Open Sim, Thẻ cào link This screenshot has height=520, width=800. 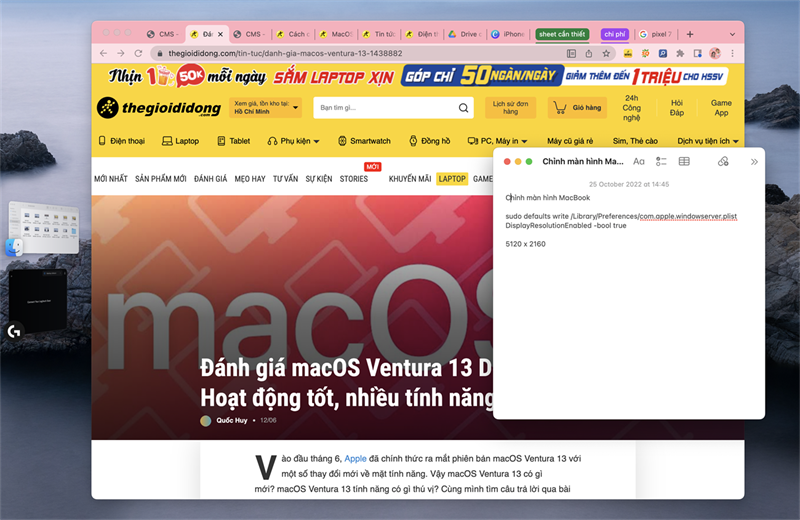pos(635,141)
